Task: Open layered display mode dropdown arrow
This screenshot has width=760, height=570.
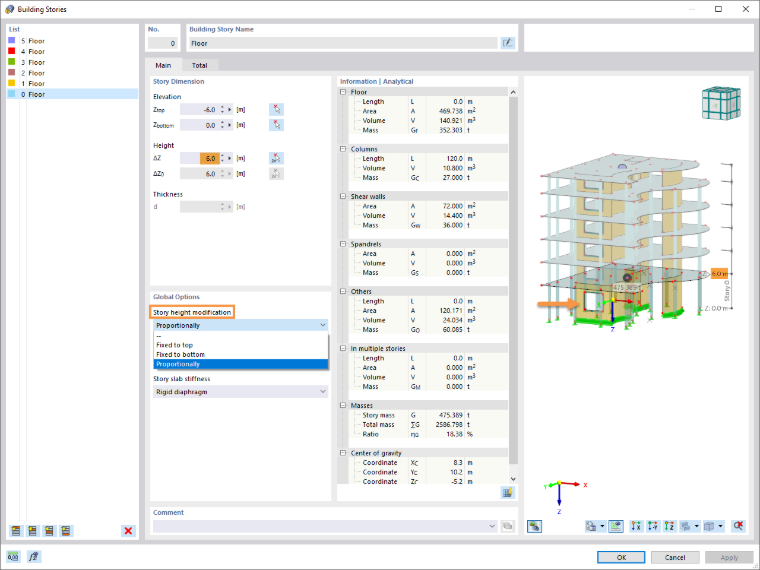Action: pyautogui.click(x=697, y=526)
